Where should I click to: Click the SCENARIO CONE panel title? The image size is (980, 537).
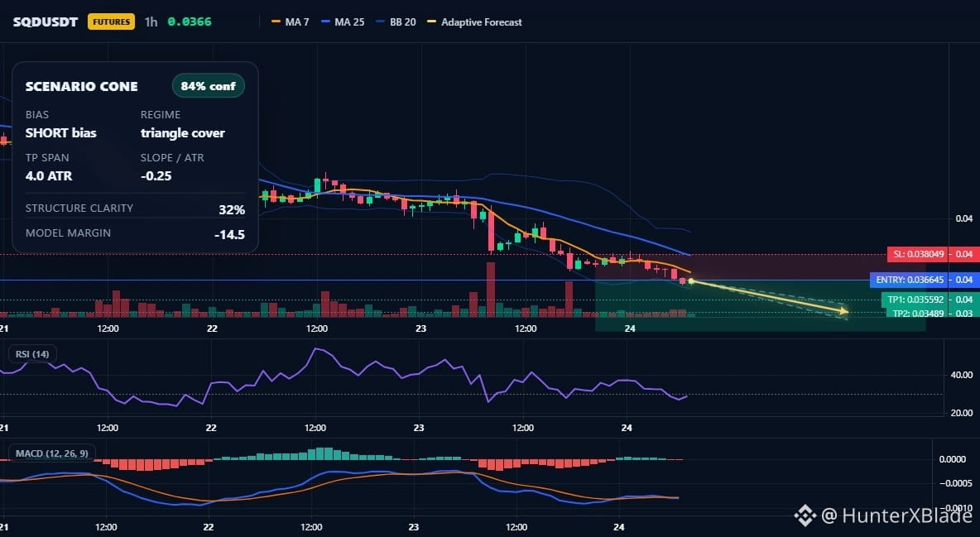click(82, 87)
